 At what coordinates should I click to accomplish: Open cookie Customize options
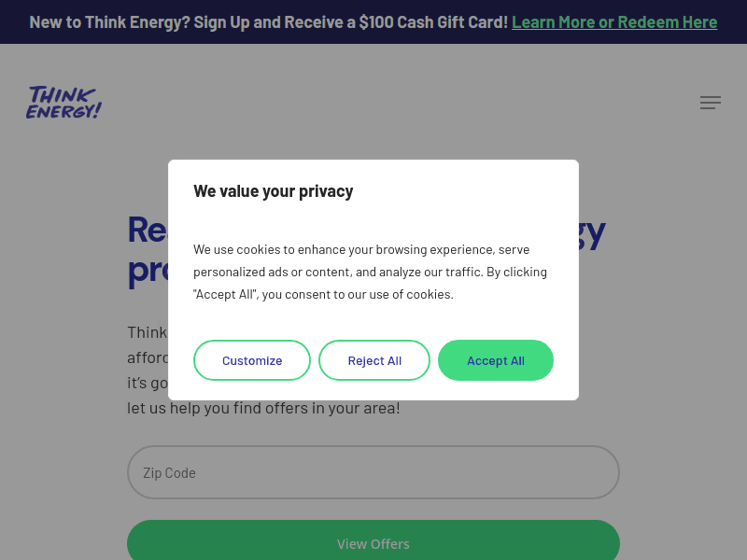(x=252, y=359)
